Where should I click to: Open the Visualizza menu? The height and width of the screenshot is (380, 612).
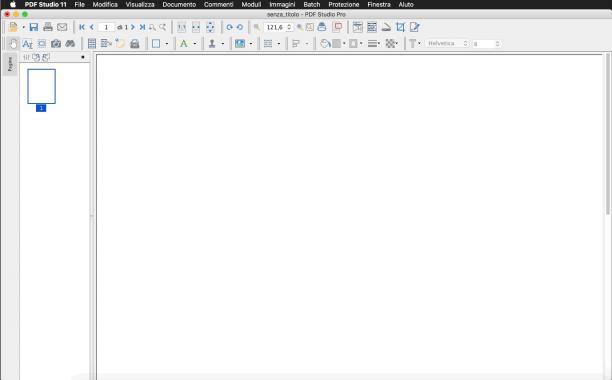click(140, 5)
